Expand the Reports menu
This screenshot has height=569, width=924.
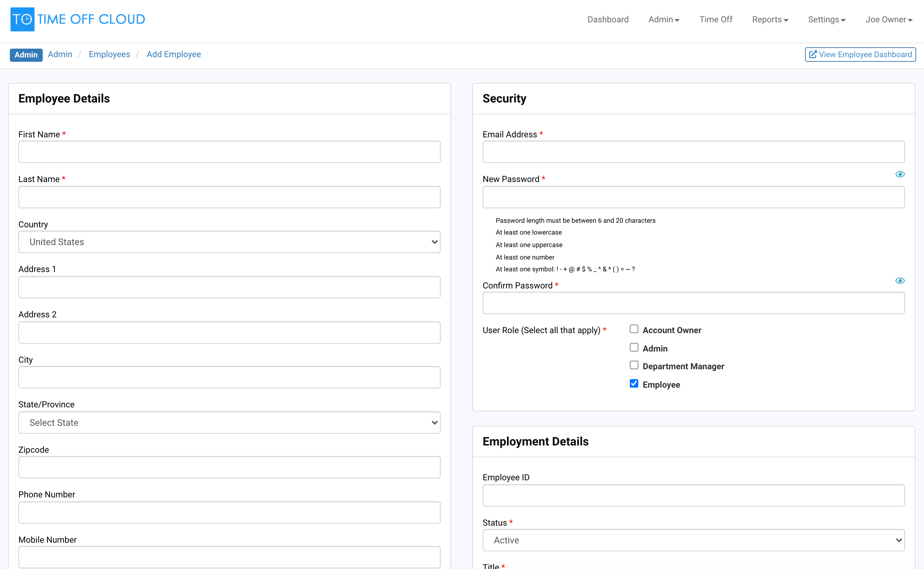770,20
